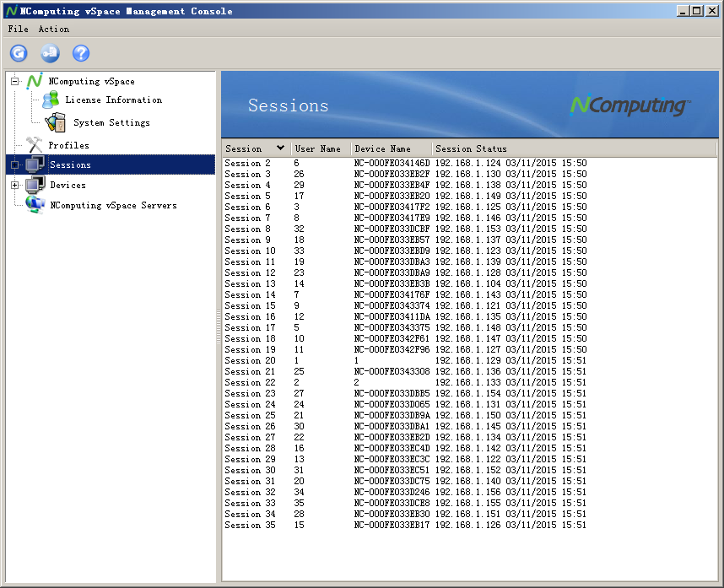724x588 pixels.
Task: Click the Device Name column header
Action: (382, 148)
